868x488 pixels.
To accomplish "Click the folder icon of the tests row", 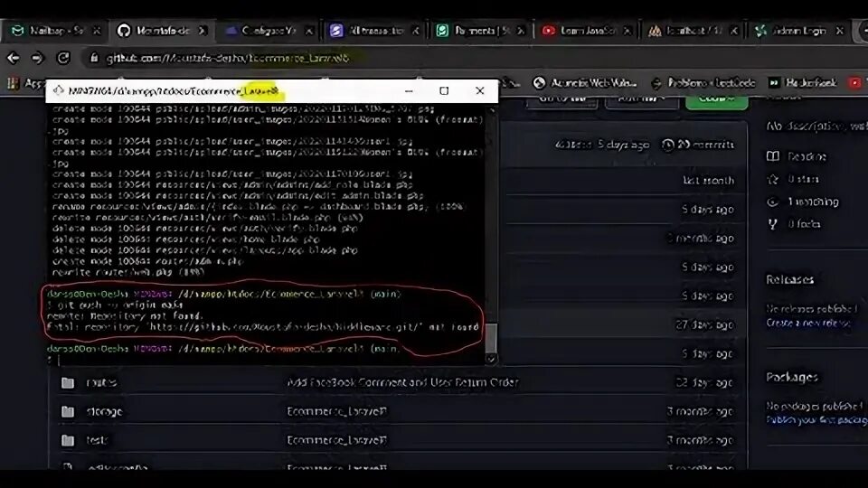I will pyautogui.click(x=68, y=440).
